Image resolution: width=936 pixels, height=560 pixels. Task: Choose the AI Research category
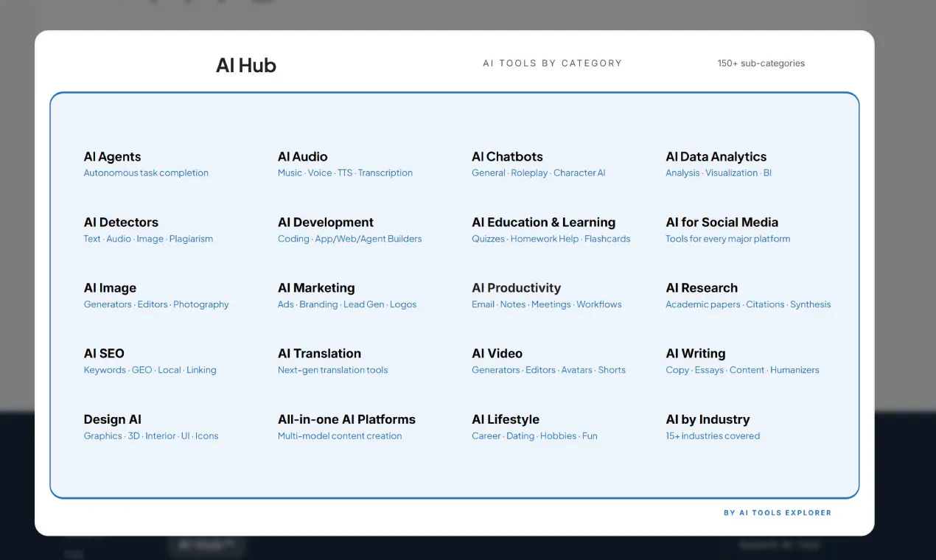(x=702, y=288)
